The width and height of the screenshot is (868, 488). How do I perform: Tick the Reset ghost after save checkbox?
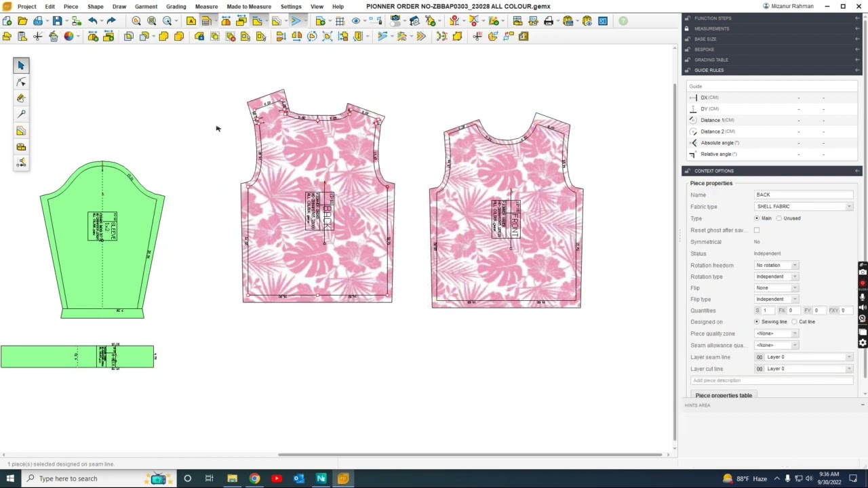[757, 230]
